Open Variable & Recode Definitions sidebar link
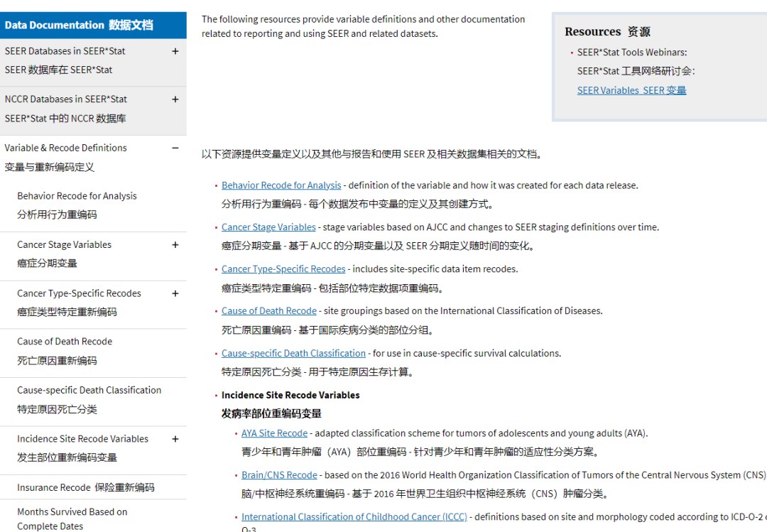 [65, 157]
